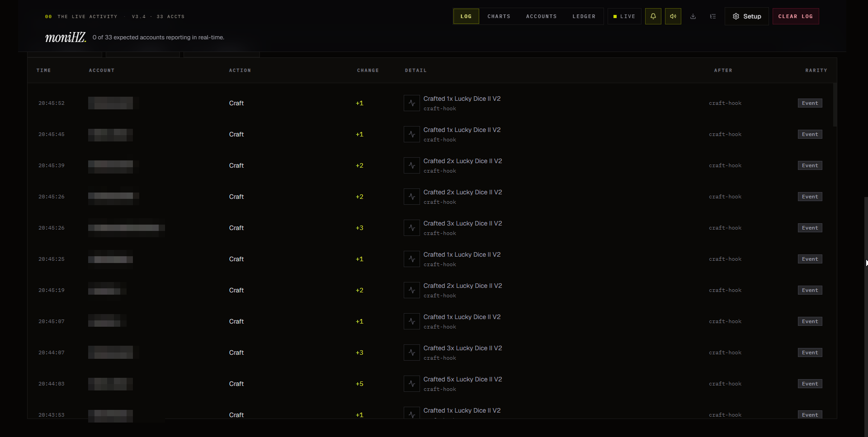The image size is (868, 437).
Task: Click the ACTION column header
Action: click(x=240, y=70)
